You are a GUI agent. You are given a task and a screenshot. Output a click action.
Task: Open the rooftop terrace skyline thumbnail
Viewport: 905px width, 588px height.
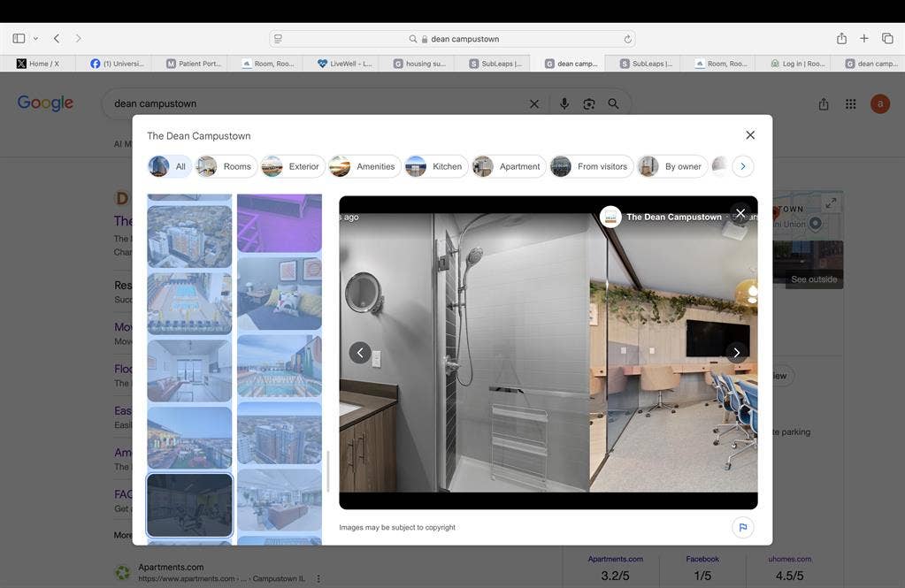[189, 438]
